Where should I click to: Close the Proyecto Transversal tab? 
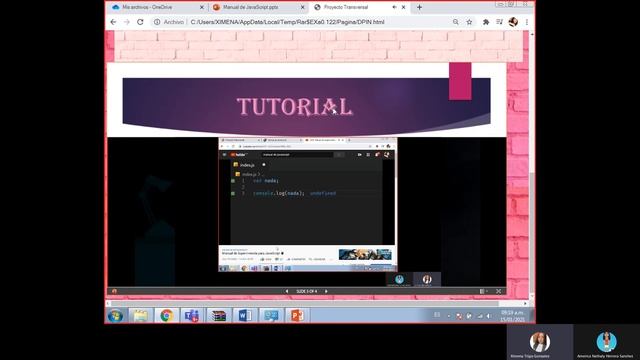(x=403, y=7)
